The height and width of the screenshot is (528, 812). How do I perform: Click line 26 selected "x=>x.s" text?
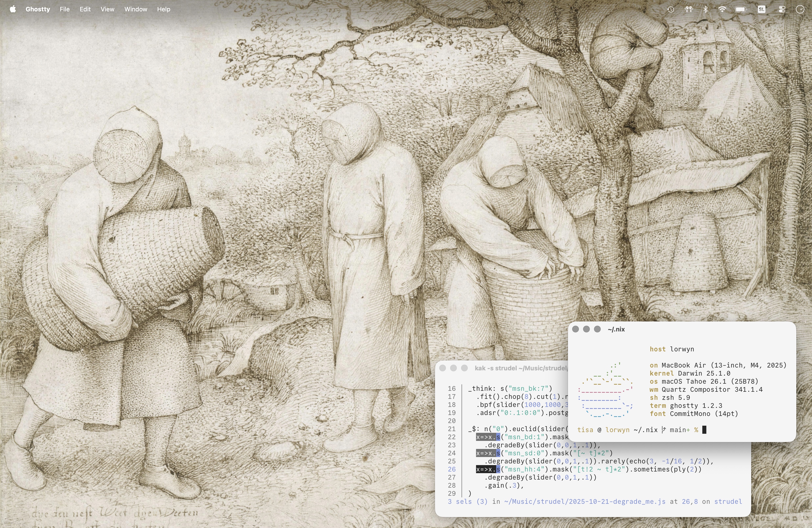point(487,469)
